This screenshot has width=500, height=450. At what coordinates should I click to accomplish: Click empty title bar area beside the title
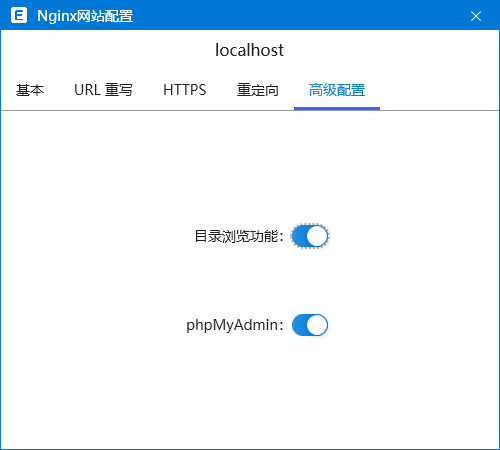(300, 15)
